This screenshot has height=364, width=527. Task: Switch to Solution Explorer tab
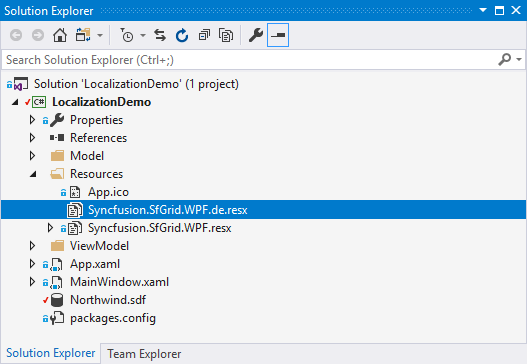pos(50,353)
